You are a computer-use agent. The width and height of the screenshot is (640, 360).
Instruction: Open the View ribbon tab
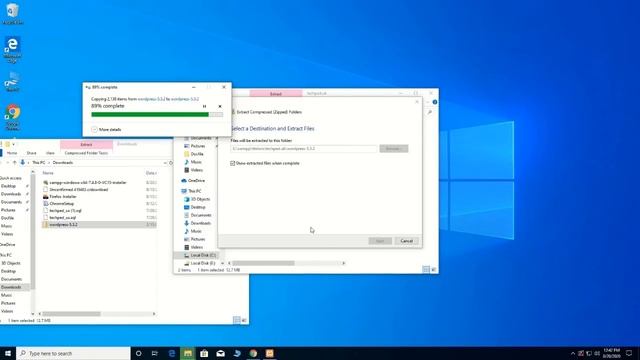(x=50, y=153)
